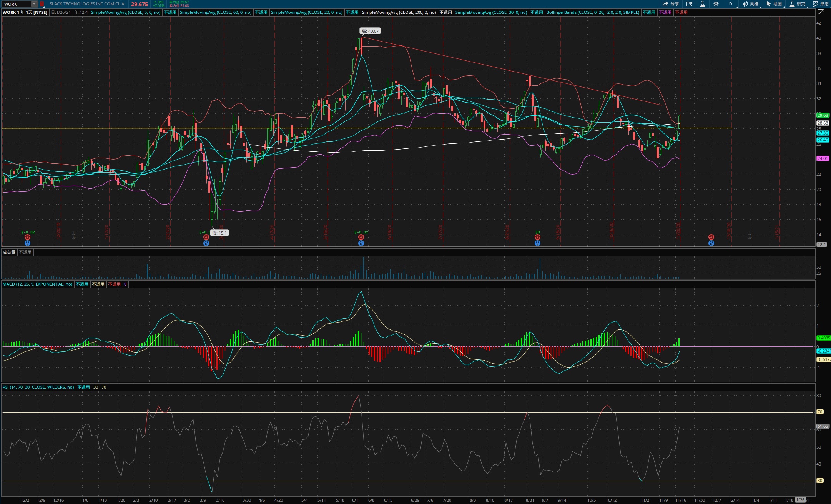Focus the WORK symbol input field

click(x=16, y=4)
